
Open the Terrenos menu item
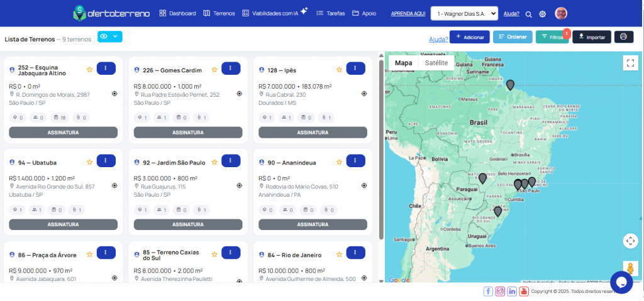click(219, 13)
